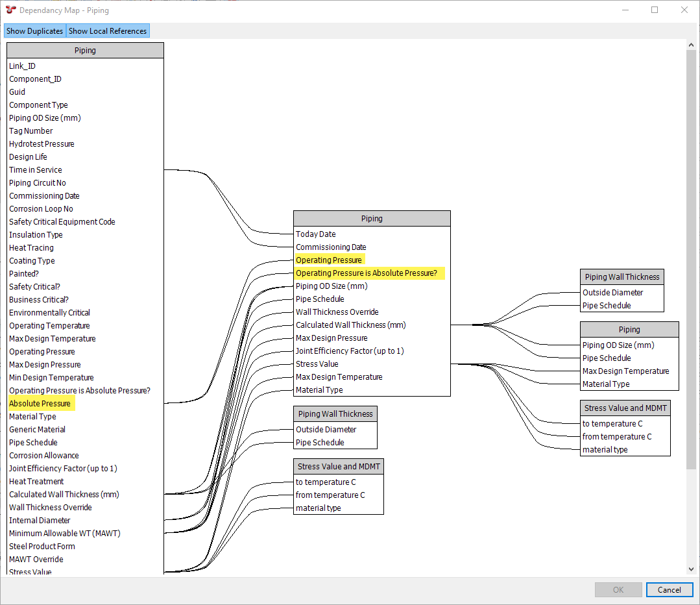Select Stress Value in the middle Piping box
This screenshot has height=605, width=700.
[317, 364]
